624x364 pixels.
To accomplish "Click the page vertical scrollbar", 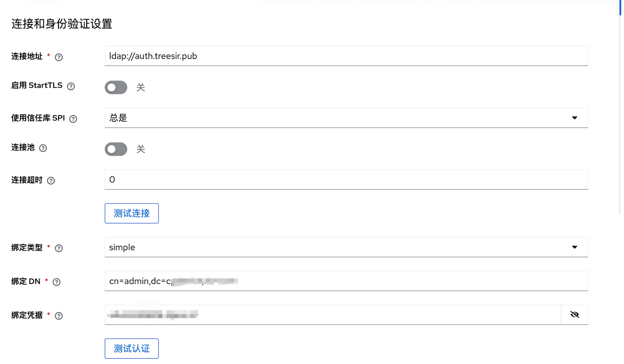I will 620,107.
